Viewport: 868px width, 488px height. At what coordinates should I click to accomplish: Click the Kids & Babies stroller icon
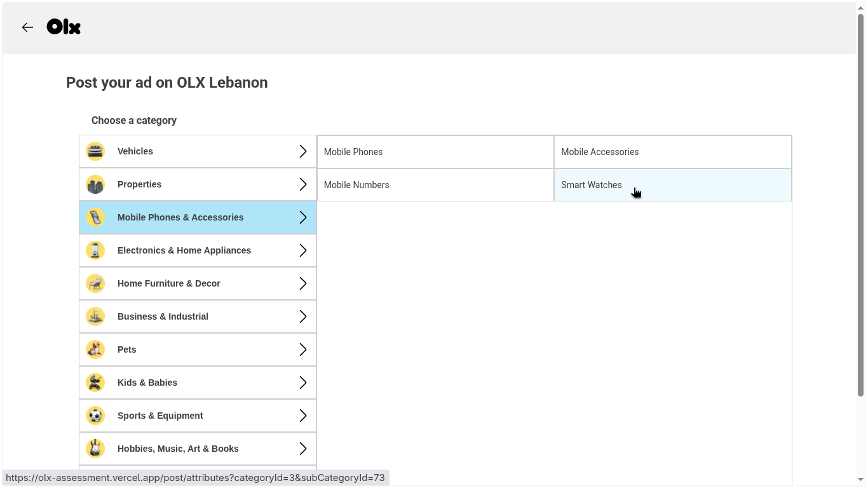tap(95, 383)
